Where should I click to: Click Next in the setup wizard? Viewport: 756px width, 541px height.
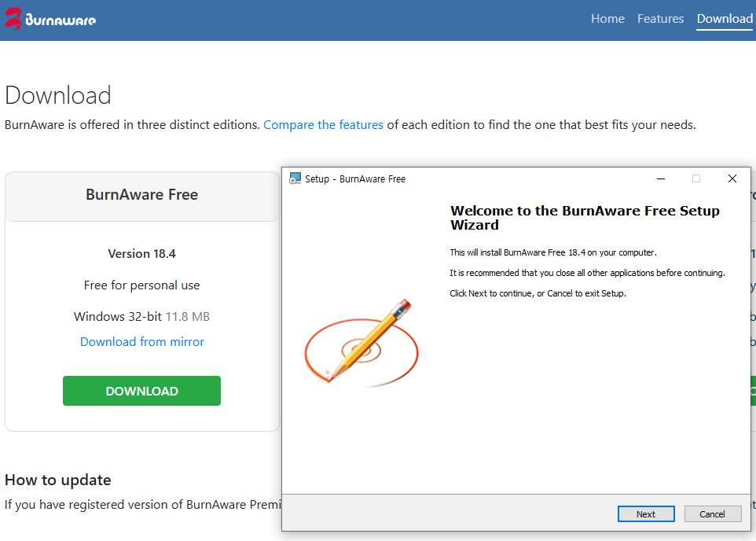646,514
